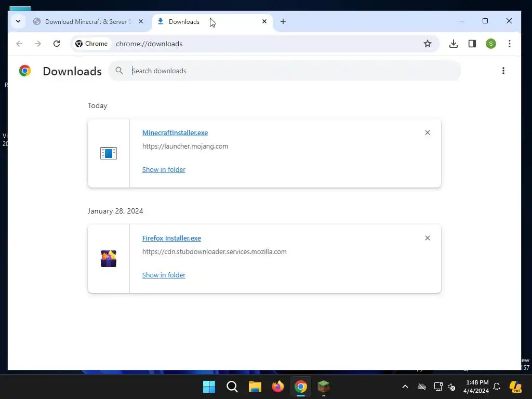Reload the Downloads page

tap(57, 44)
